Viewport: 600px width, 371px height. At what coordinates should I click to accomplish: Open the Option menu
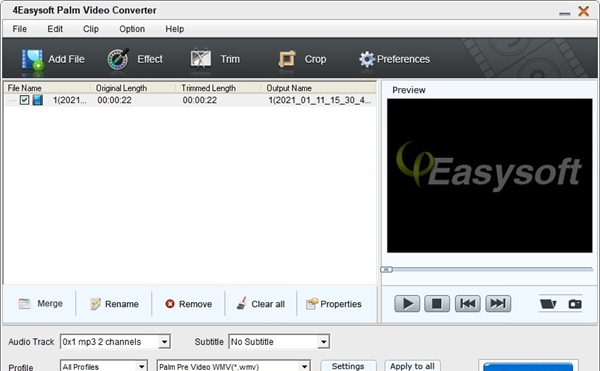point(132,29)
